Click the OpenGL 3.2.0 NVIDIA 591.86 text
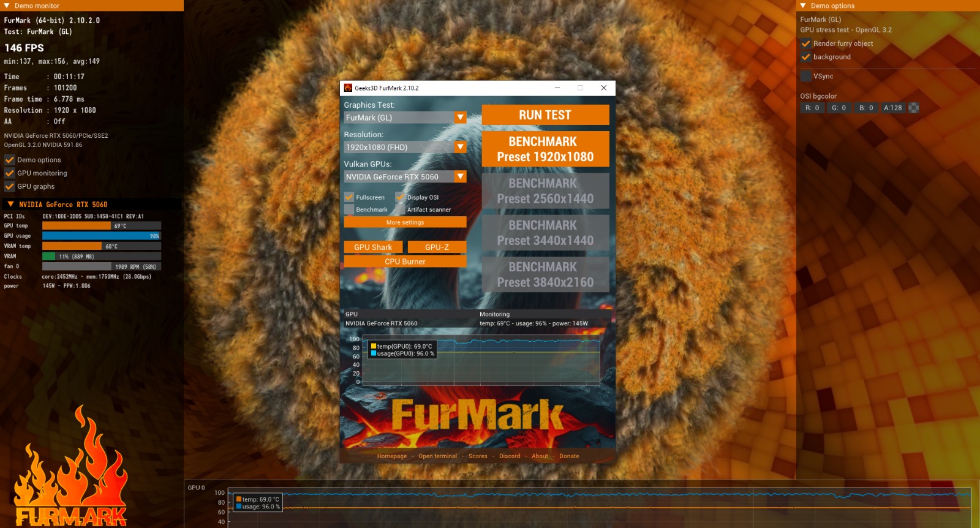The image size is (980, 528). point(43,145)
